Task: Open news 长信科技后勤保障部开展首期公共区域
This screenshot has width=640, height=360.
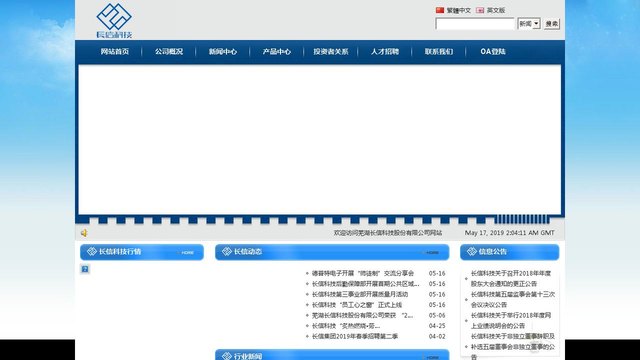Action: [x=365, y=284]
